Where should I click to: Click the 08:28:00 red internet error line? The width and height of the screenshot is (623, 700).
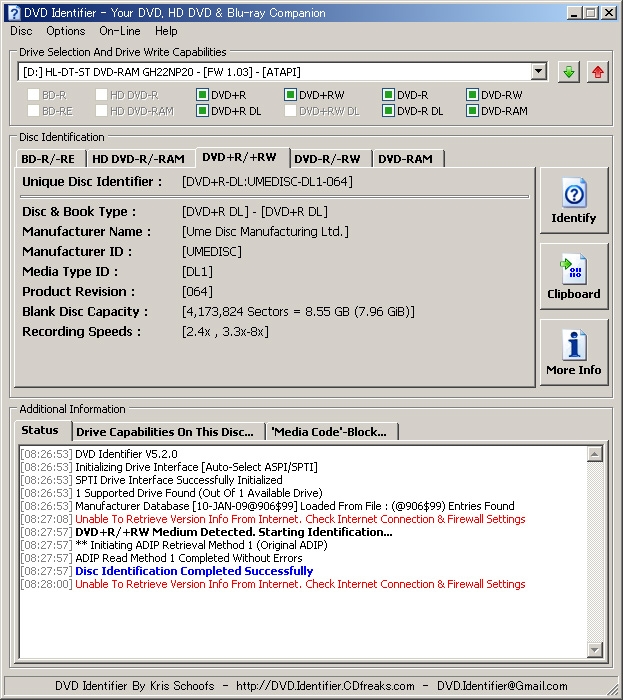[300, 584]
